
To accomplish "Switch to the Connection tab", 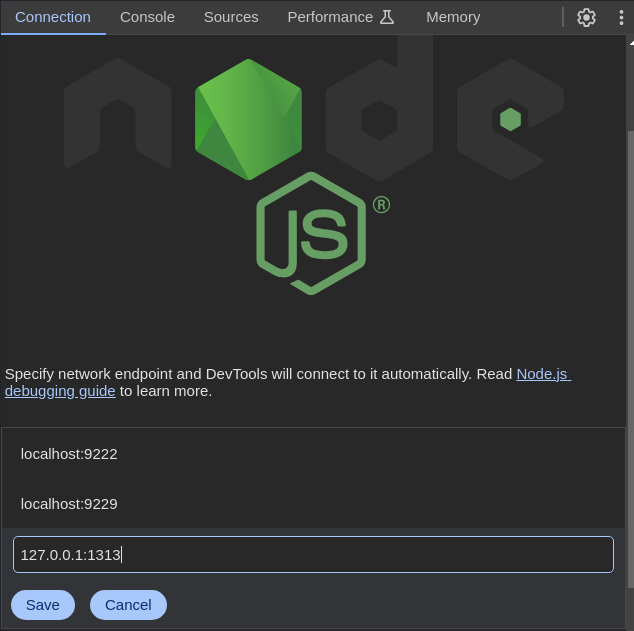I will [53, 17].
